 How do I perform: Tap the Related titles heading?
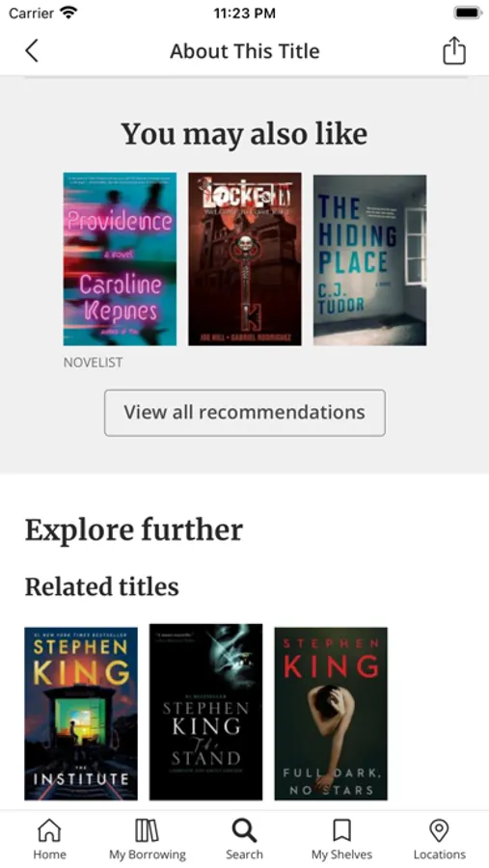pos(102,586)
